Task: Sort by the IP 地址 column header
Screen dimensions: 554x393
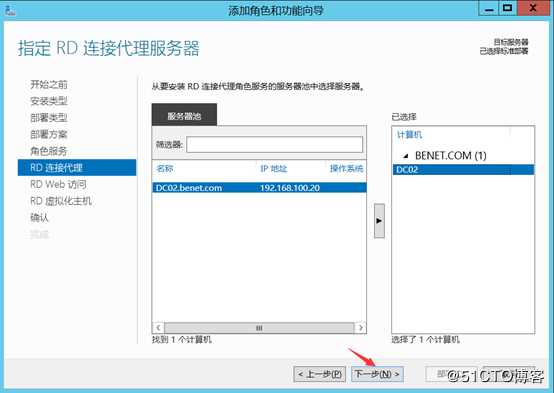Action: (x=273, y=169)
